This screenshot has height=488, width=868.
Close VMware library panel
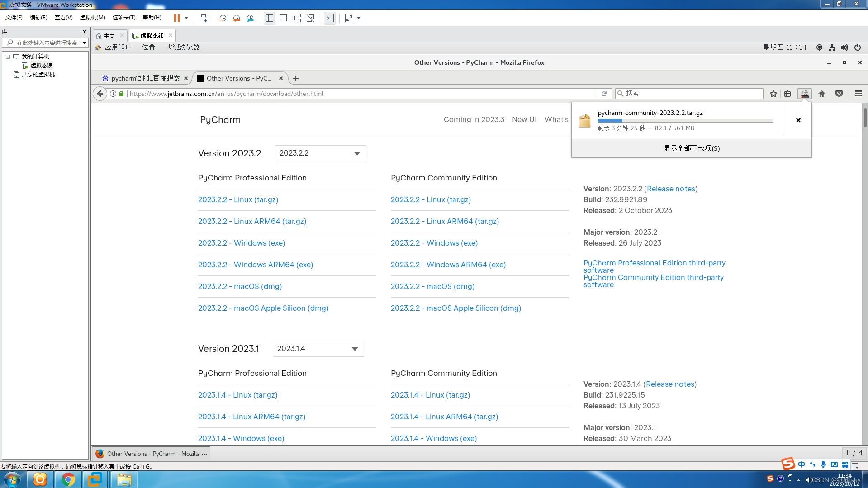84,32
